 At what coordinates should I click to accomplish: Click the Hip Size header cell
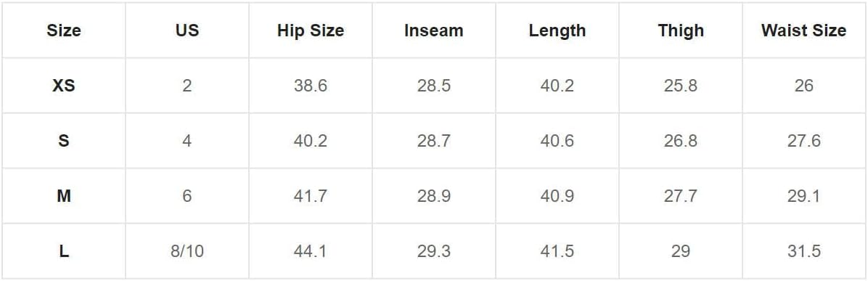pos(311,30)
